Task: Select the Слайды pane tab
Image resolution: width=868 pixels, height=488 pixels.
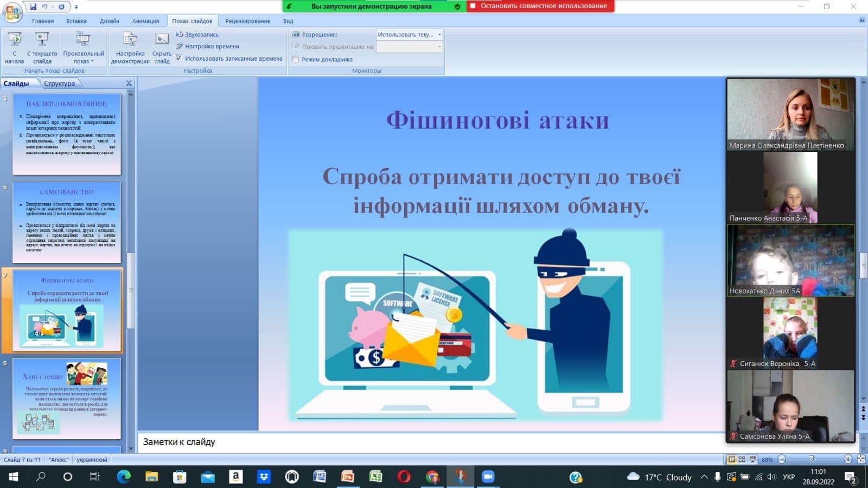Action: 16,84
